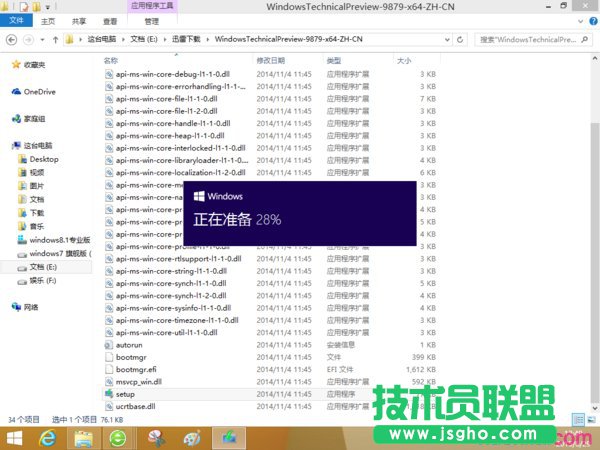Click the Back navigation arrow
This screenshot has width=600, height=450.
point(11,39)
